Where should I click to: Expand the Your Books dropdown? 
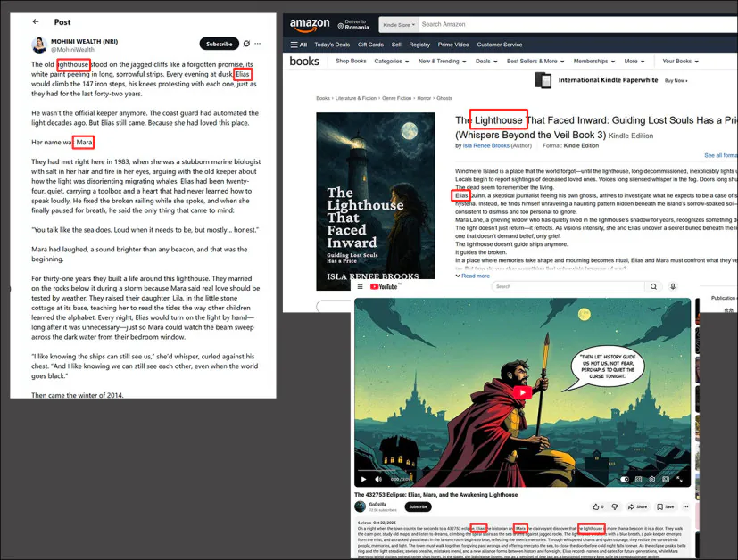point(680,62)
